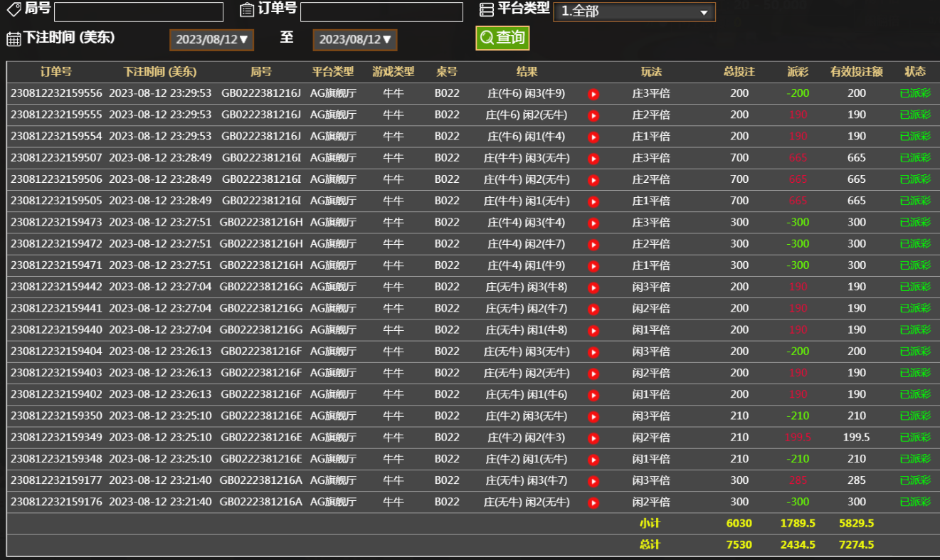
Task: Play video replay for order 230812232159348
Action: coord(593,460)
